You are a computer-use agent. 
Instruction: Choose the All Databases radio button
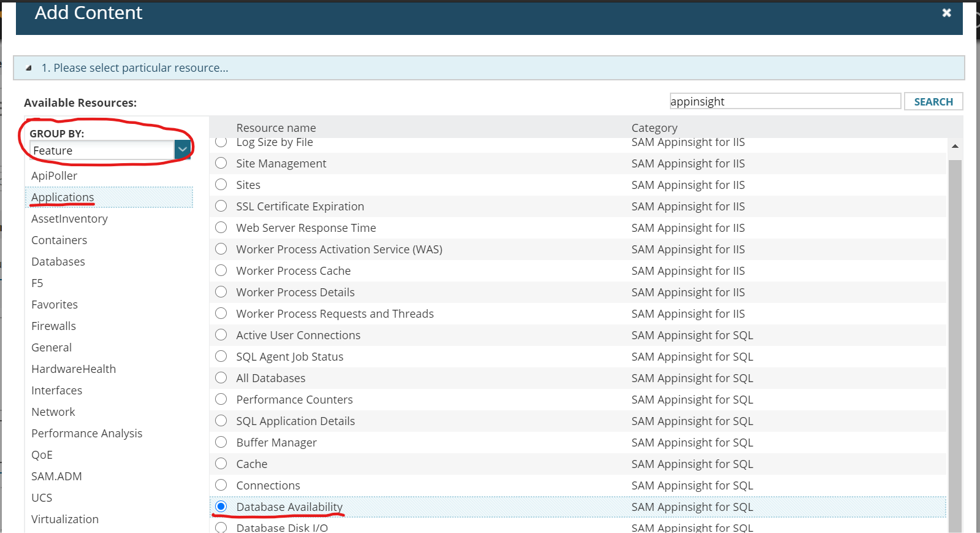point(221,378)
